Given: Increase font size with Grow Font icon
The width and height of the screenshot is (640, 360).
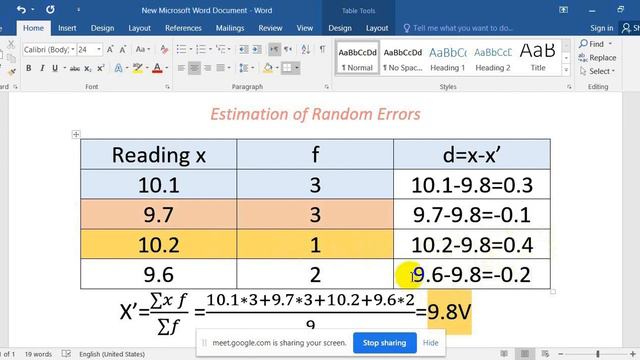Looking at the screenshot, I should [110, 49].
